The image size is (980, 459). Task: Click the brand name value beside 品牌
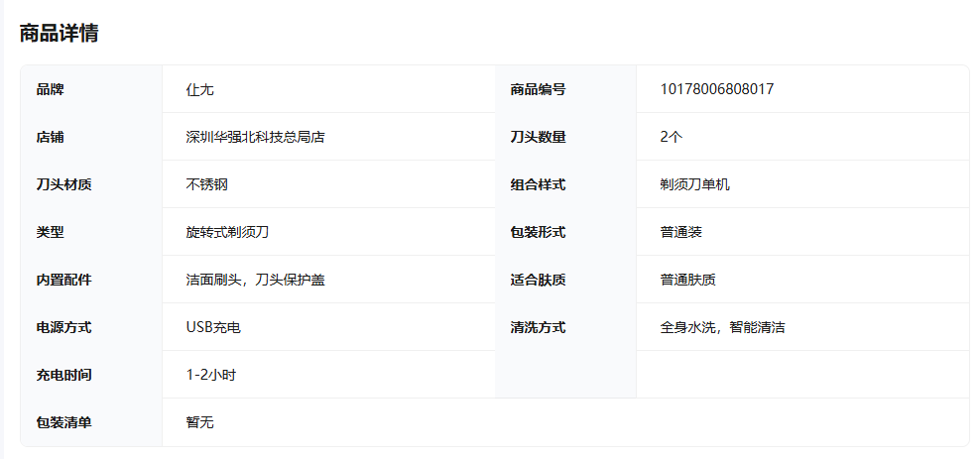pos(199,89)
